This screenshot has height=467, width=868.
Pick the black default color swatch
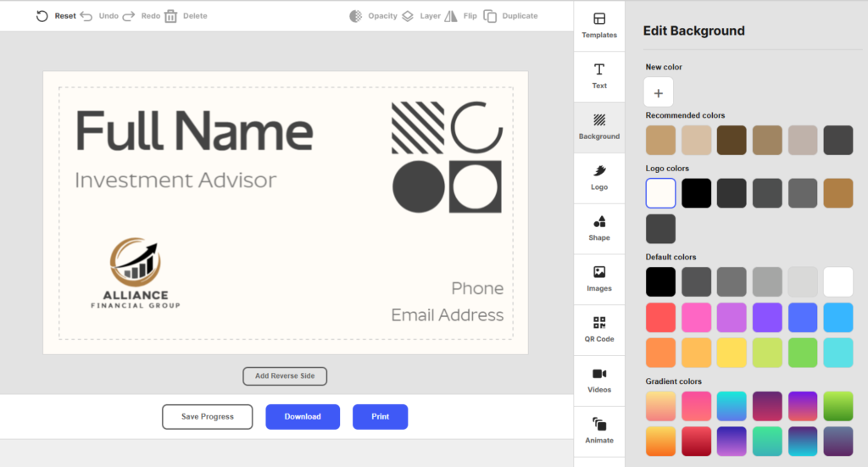pyautogui.click(x=660, y=281)
